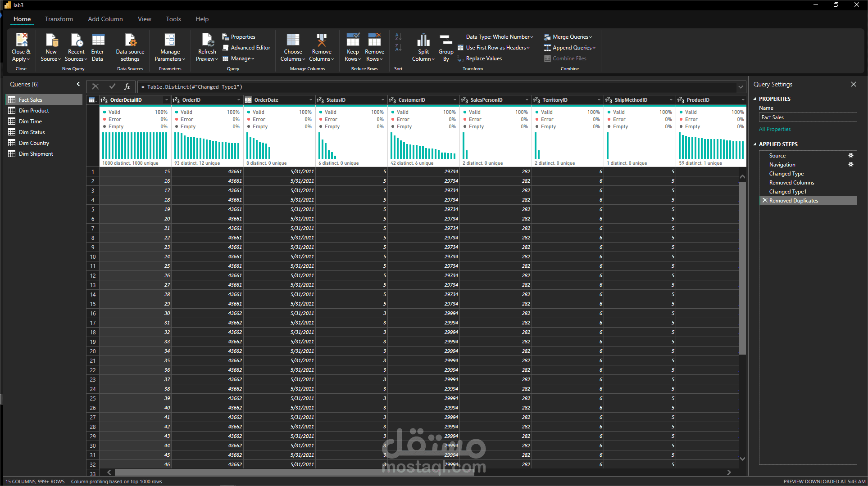
Task: Open the All Properties link
Action: point(774,129)
